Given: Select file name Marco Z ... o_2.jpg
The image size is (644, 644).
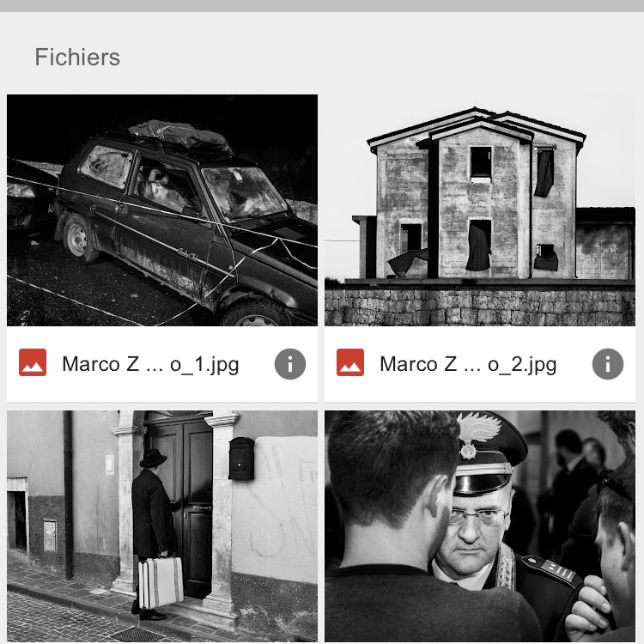Looking at the screenshot, I should (x=468, y=364).
